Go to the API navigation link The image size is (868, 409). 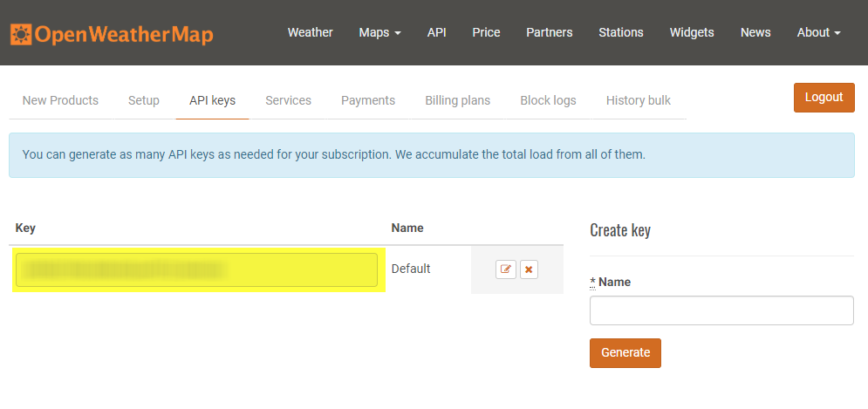(x=436, y=32)
